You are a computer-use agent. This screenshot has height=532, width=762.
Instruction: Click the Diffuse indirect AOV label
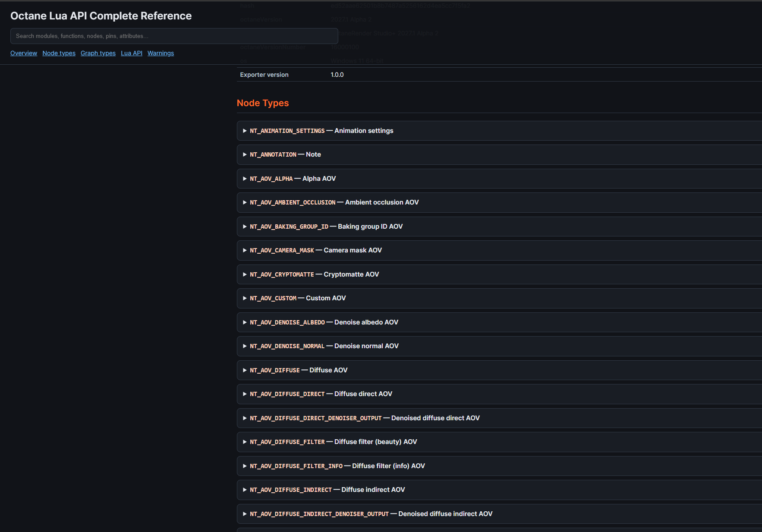[373, 490]
